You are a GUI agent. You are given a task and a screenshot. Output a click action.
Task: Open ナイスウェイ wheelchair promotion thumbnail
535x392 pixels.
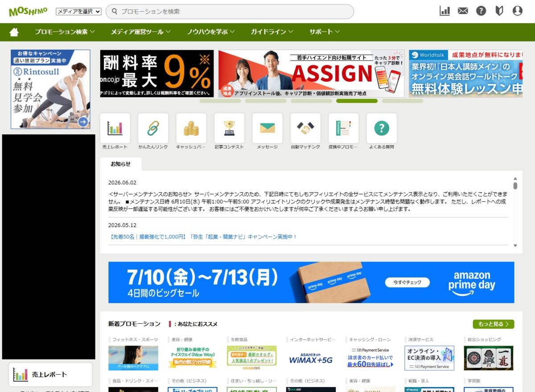[x=193, y=358]
